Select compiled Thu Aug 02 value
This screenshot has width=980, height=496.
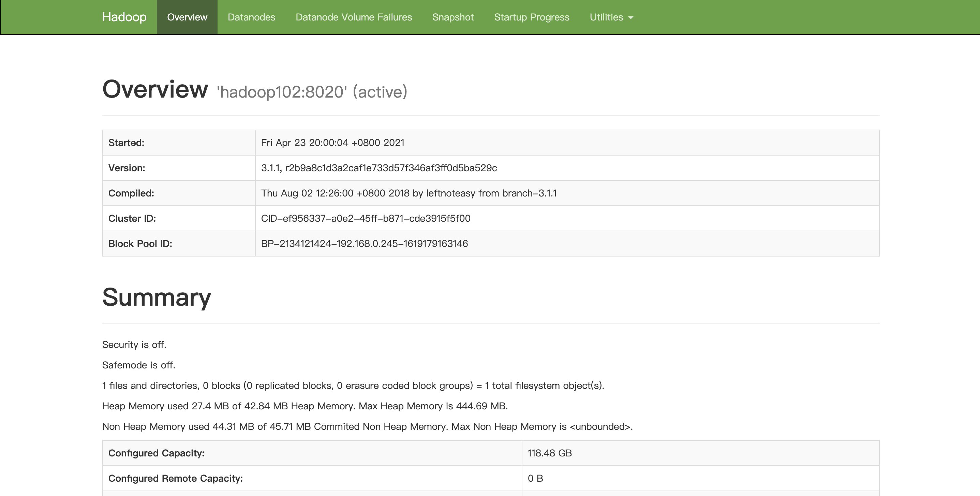409,193
